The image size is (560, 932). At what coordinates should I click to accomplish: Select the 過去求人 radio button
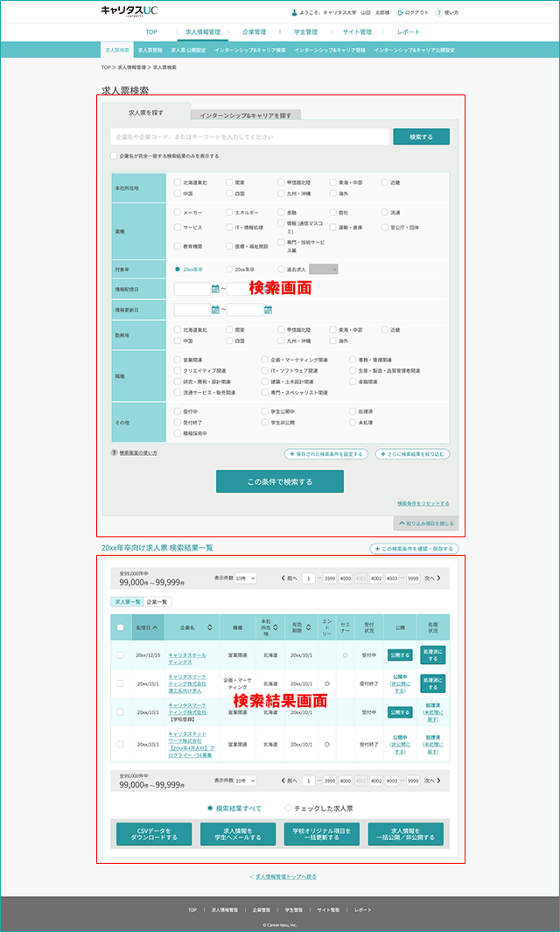click(281, 270)
